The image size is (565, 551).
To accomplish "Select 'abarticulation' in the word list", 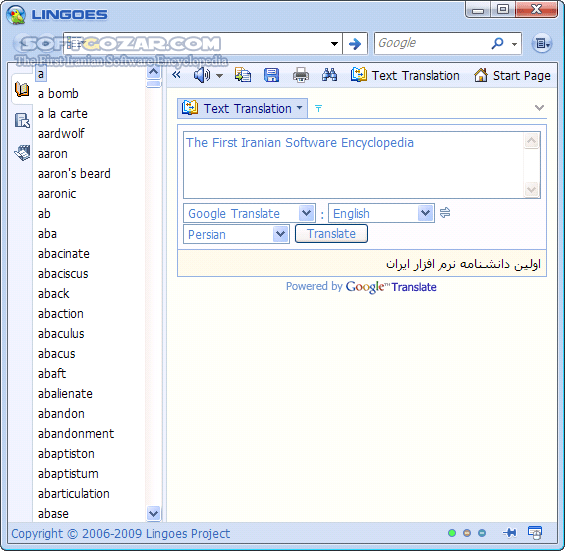I will pyautogui.click(x=74, y=494).
